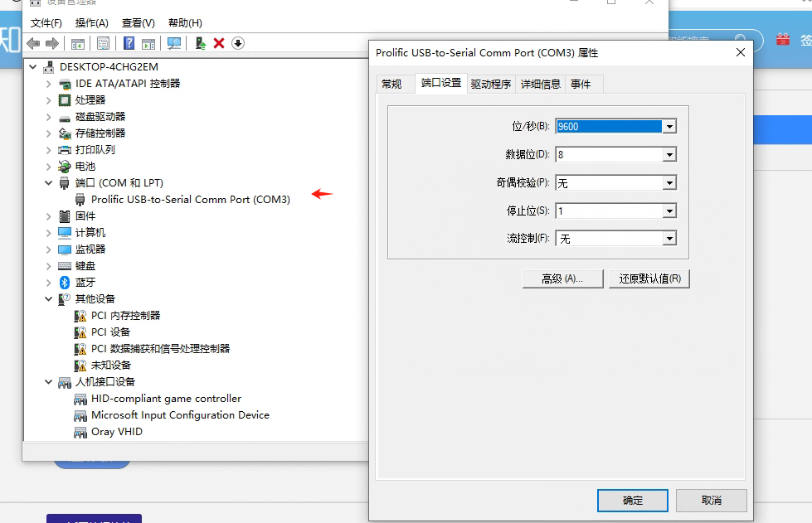The image size is (812, 523).
Task: Select the PCI 设备 entry
Action: [x=111, y=332]
